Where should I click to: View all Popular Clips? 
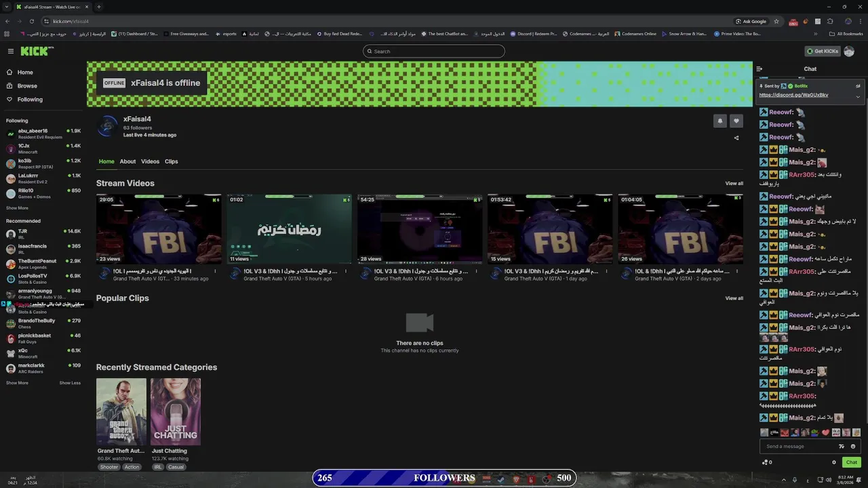pos(734,298)
